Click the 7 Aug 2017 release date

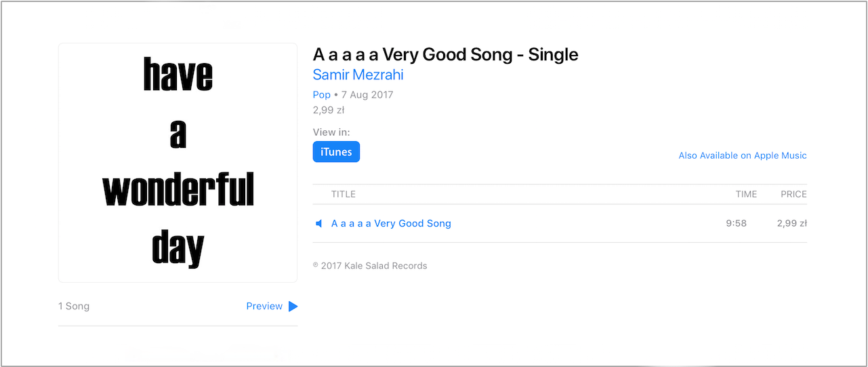367,95
